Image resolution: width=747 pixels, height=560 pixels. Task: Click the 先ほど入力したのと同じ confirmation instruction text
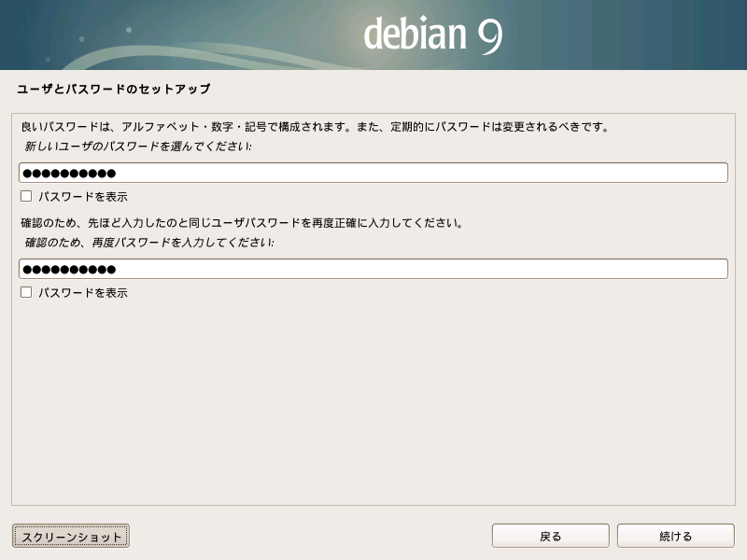click(241, 223)
